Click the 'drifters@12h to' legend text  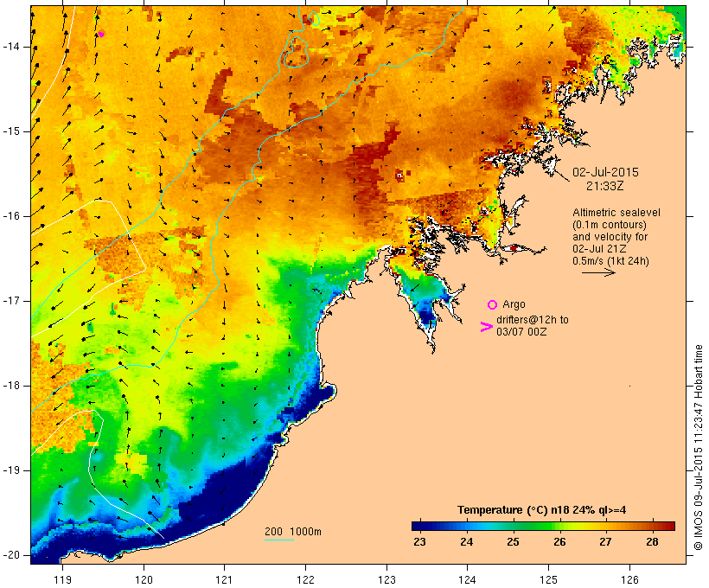[x=533, y=320]
